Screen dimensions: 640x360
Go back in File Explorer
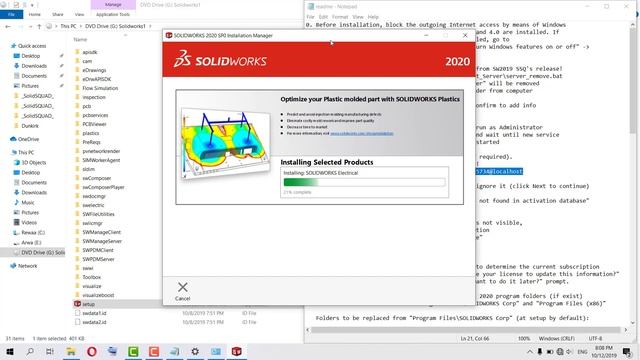click(x=8, y=26)
